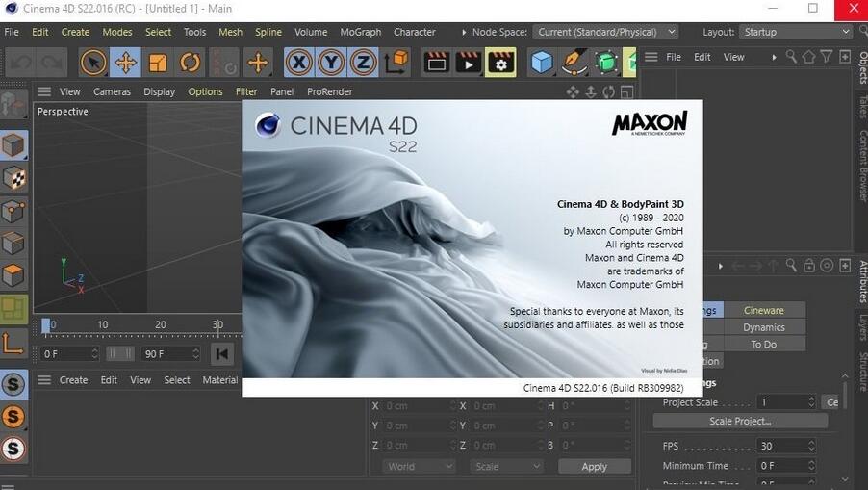Open the Dynamics tab
The image size is (868, 490).
click(764, 327)
